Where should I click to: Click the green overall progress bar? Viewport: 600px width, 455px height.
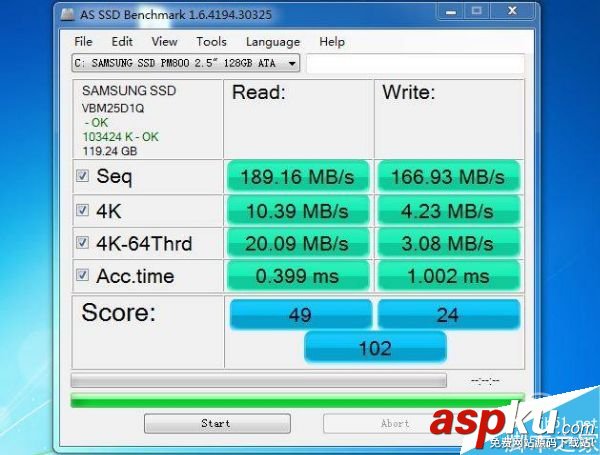(297, 400)
